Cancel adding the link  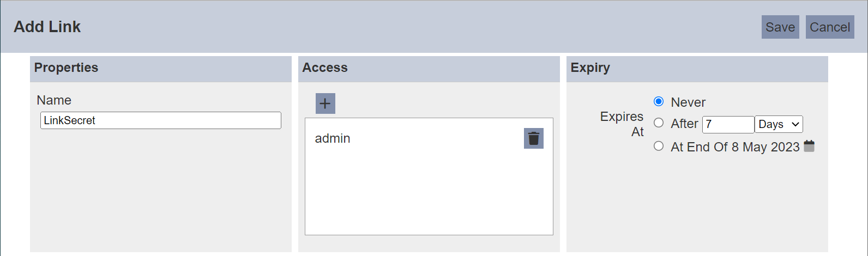(830, 27)
